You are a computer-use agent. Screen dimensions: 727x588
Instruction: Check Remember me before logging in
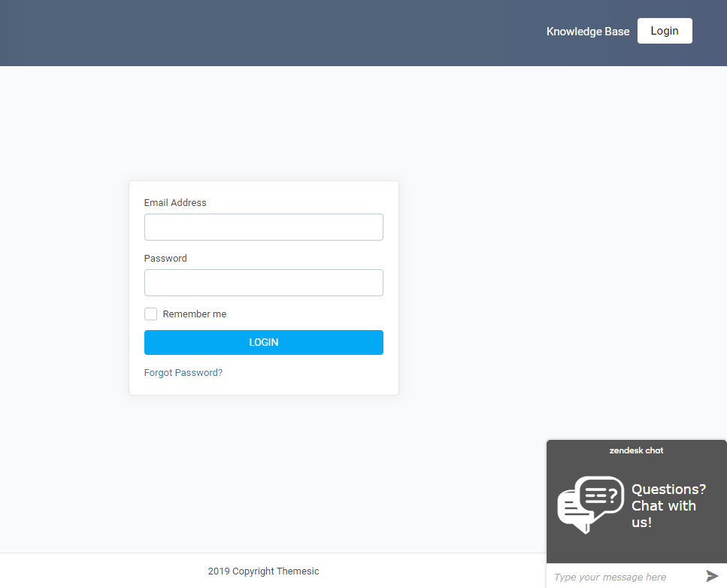point(150,314)
